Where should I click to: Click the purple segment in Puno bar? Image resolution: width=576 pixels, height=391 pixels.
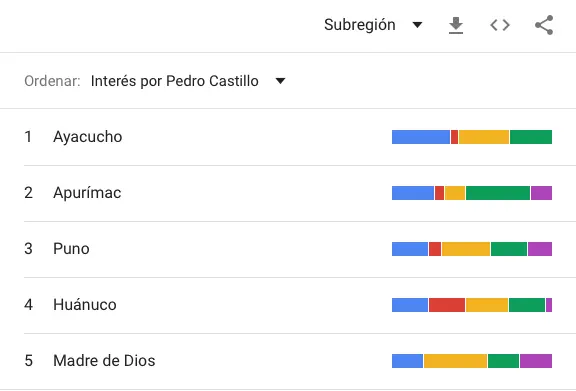pos(540,249)
